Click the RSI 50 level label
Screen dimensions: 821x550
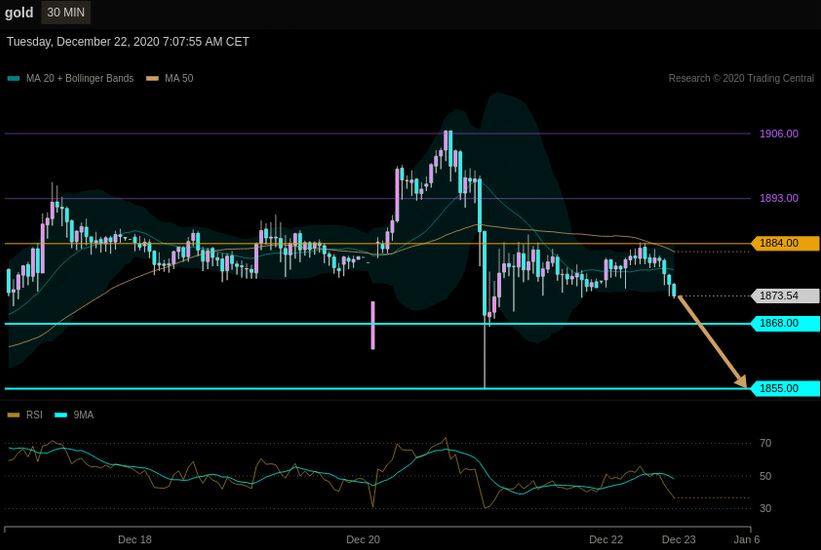765,476
